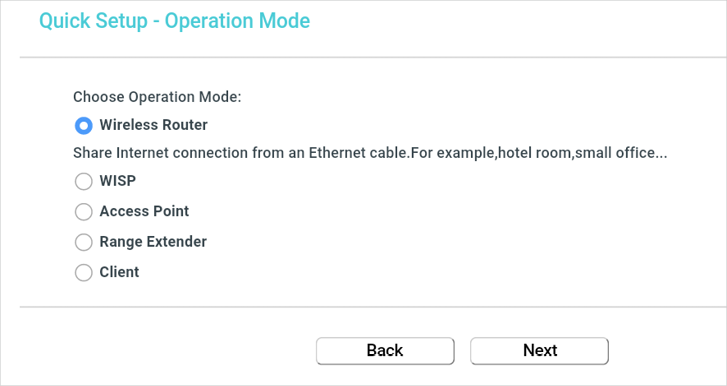Image resolution: width=727 pixels, height=386 pixels.
Task: Click the "Access Point" text label
Action: pos(144,211)
